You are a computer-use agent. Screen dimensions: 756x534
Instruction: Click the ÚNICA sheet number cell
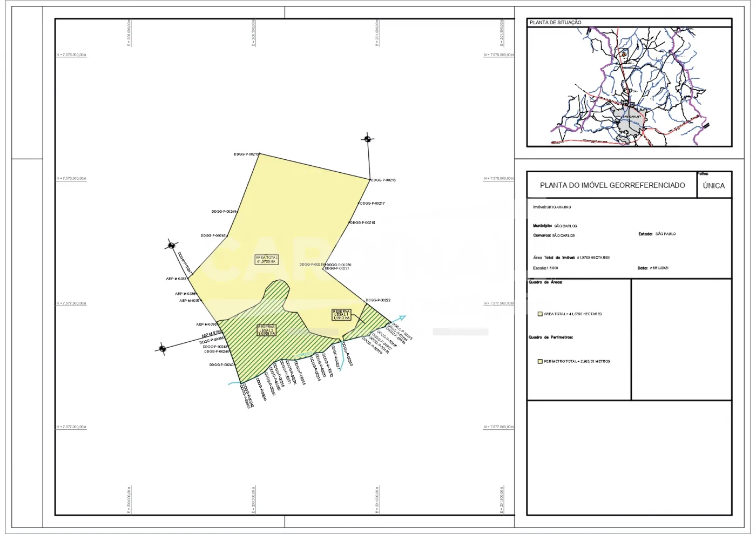point(713,186)
